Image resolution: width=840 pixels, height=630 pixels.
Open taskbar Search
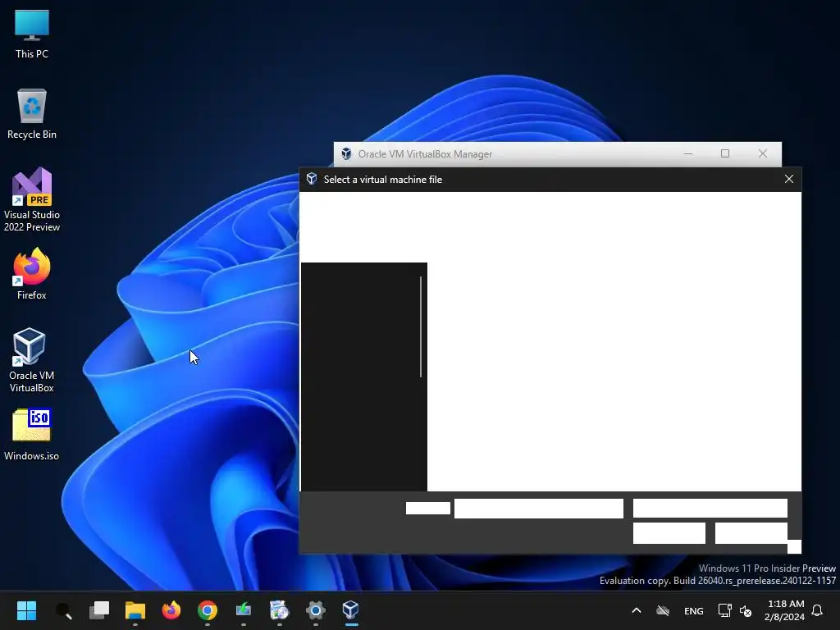pyautogui.click(x=63, y=610)
